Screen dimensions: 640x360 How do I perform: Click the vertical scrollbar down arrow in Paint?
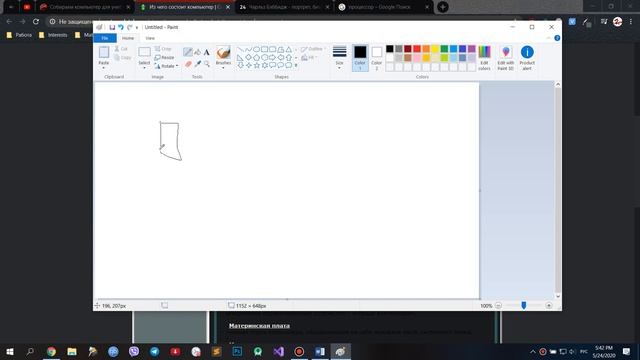point(558,296)
